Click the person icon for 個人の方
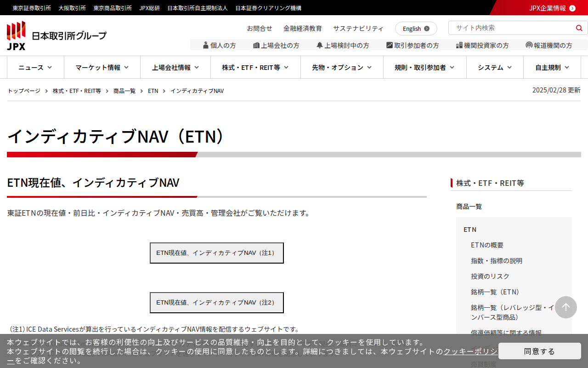The height and width of the screenshot is (368, 588). coord(206,45)
